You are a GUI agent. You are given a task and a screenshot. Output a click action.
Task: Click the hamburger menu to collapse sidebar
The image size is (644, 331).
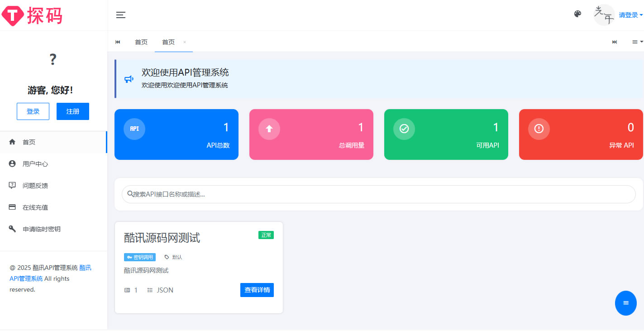point(121,15)
